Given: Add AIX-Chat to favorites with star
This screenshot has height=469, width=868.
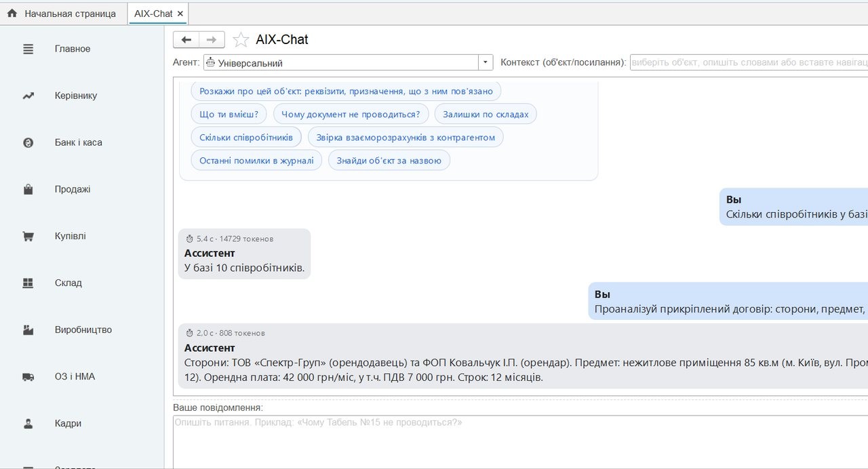Looking at the screenshot, I should click(x=241, y=40).
